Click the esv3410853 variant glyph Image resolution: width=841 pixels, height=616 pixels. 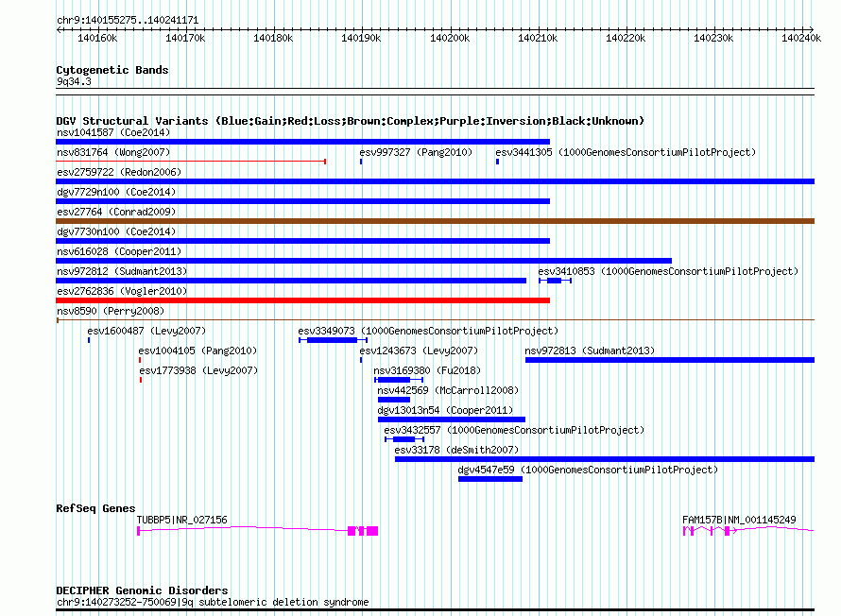pos(555,281)
